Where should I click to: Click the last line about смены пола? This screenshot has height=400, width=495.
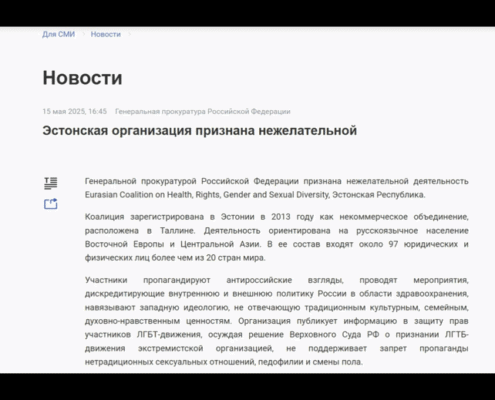(224, 362)
